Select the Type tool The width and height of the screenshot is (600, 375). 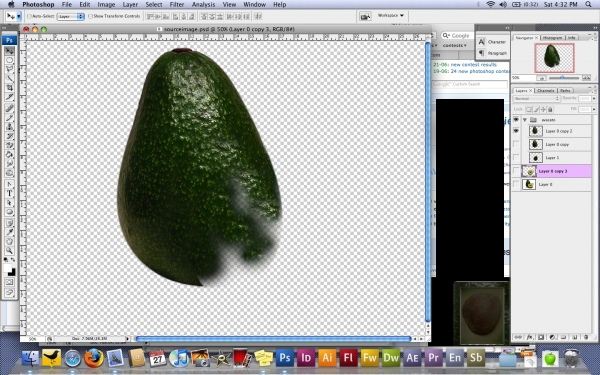(x=10, y=194)
